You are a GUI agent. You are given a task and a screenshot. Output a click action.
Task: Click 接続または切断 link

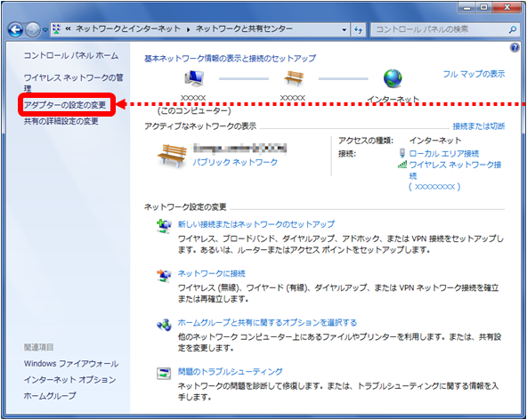[x=479, y=126]
